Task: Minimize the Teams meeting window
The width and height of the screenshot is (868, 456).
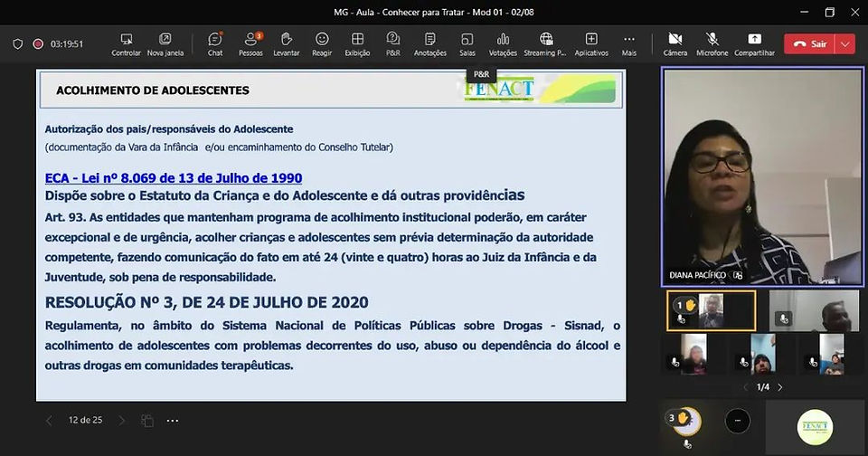Action: point(805,12)
